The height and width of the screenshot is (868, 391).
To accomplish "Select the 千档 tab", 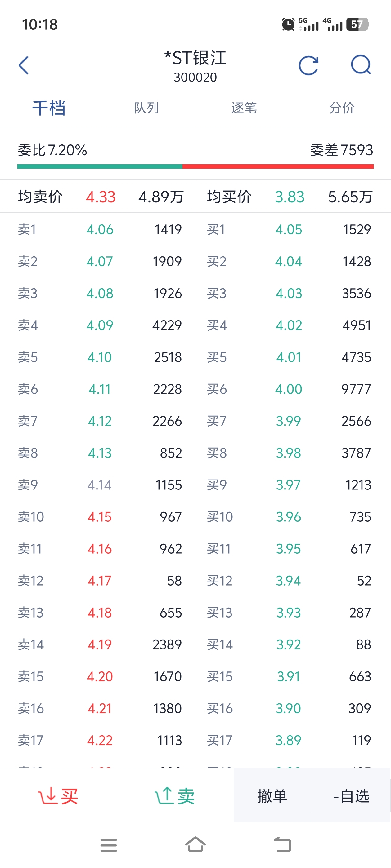I will coord(49,108).
